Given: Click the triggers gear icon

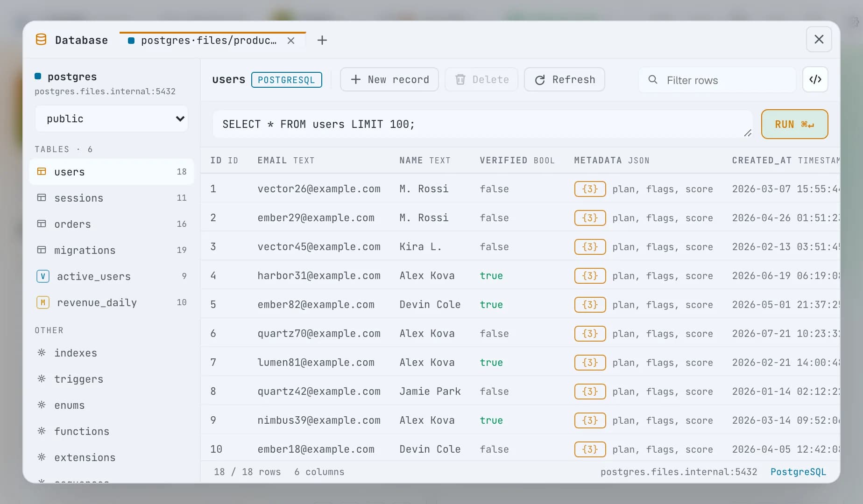Looking at the screenshot, I should 42,378.
